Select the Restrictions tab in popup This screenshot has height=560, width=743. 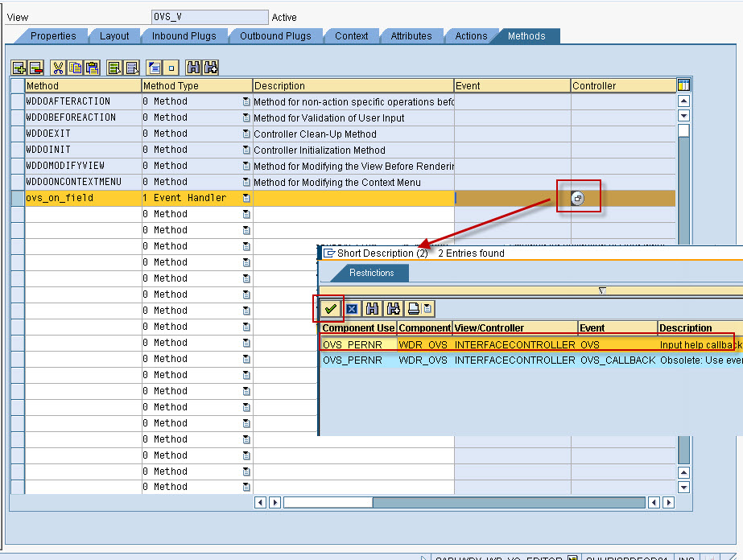(x=373, y=272)
